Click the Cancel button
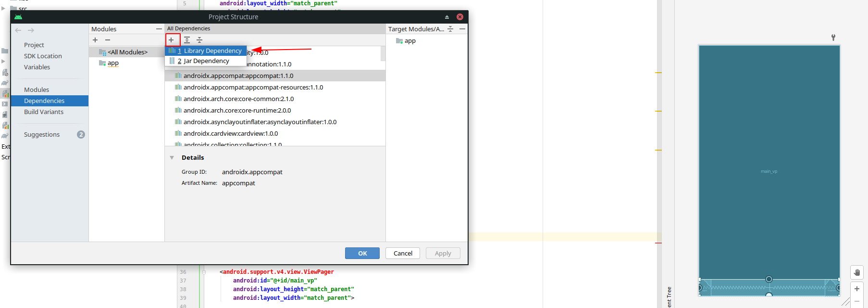Screen dimensions: 868x308 click(403, 253)
